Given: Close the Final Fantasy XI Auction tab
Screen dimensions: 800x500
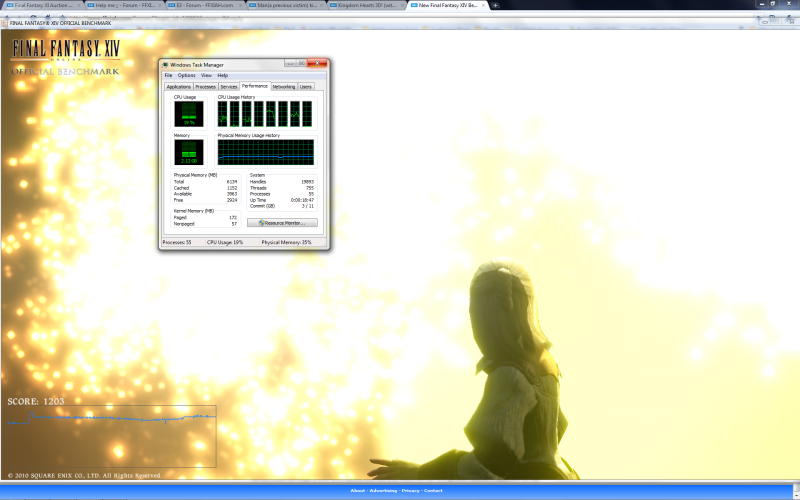Looking at the screenshot, I should coord(80,6).
